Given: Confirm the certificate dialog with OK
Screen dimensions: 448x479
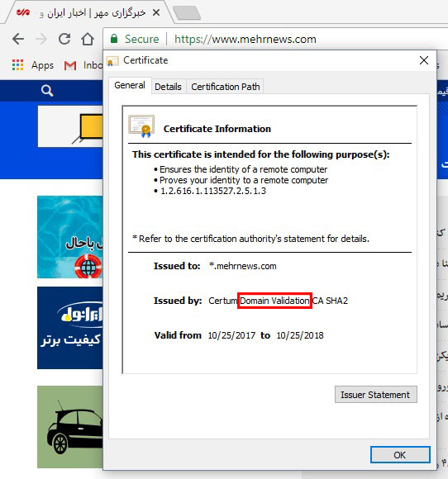Looking at the screenshot, I should point(400,455).
